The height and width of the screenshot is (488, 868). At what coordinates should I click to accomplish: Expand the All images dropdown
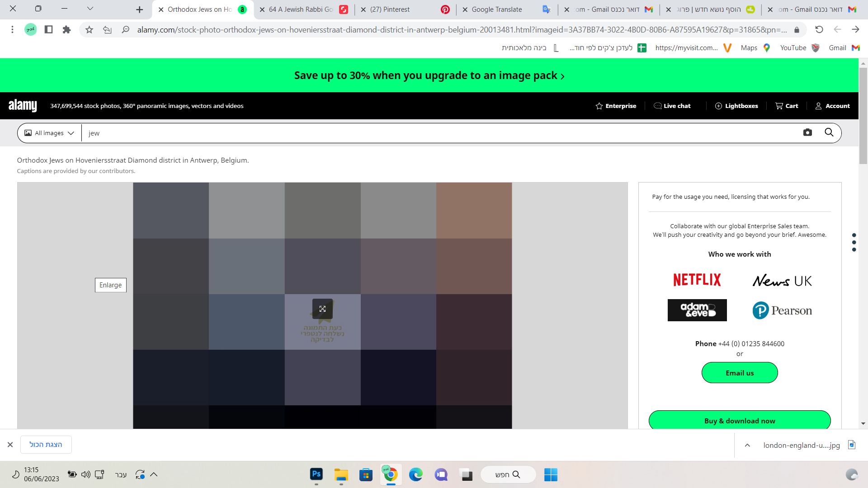pos(49,133)
